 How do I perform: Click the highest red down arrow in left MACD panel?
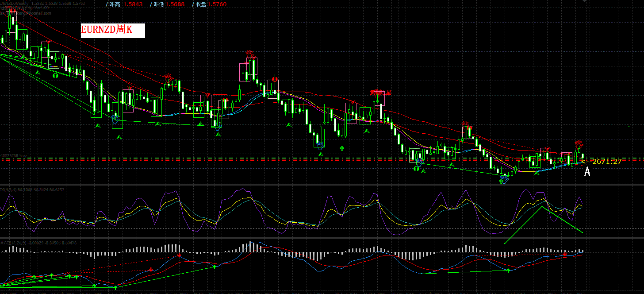(179, 255)
